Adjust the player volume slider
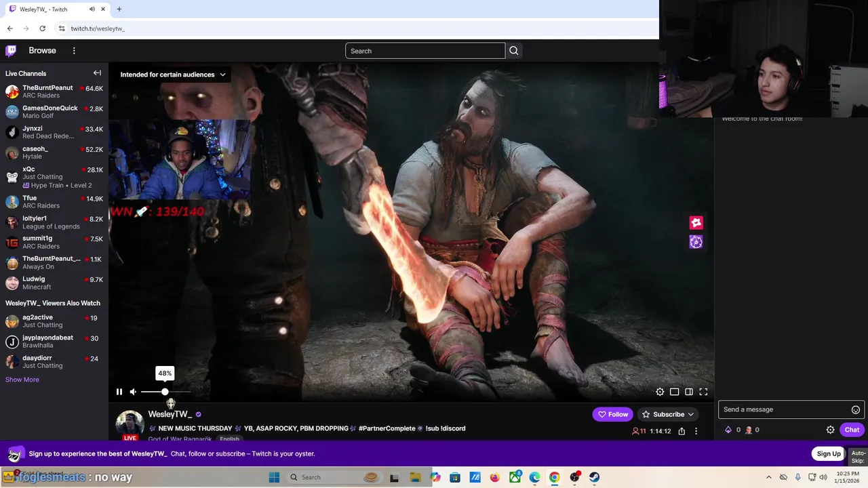Viewport: 868px width, 488px height. tap(165, 392)
